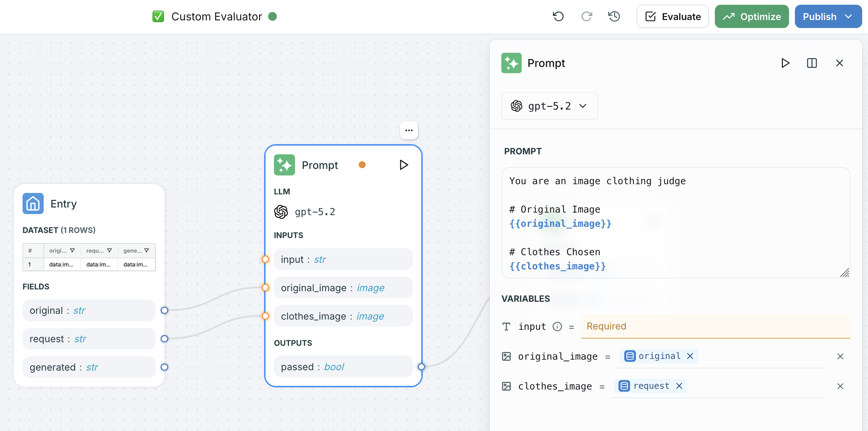This screenshot has height=431, width=868.
Task: Open split view for the Prompt panel
Action: coord(812,63)
